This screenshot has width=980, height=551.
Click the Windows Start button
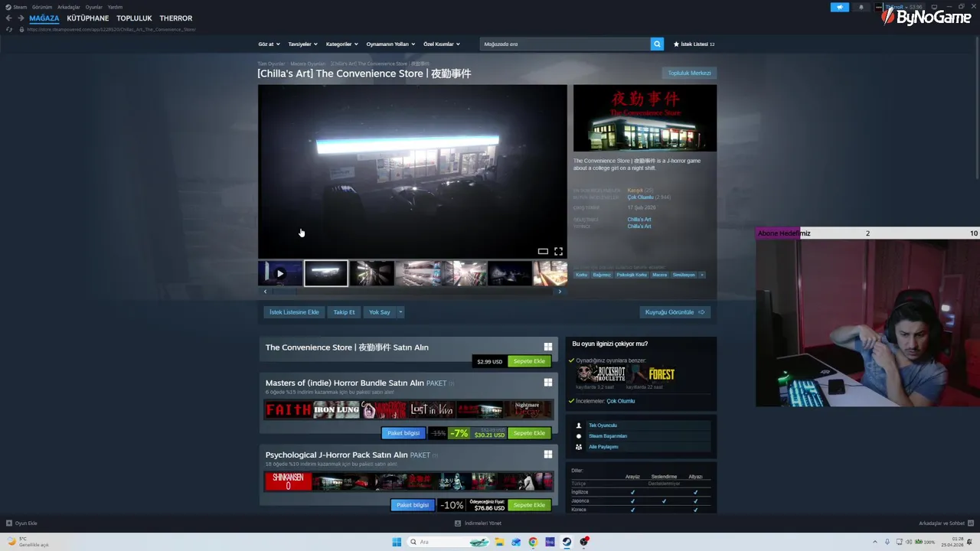click(397, 542)
